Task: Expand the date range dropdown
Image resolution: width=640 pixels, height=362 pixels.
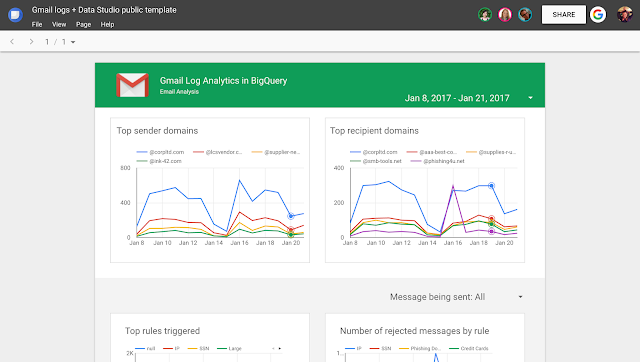Action: click(x=530, y=98)
